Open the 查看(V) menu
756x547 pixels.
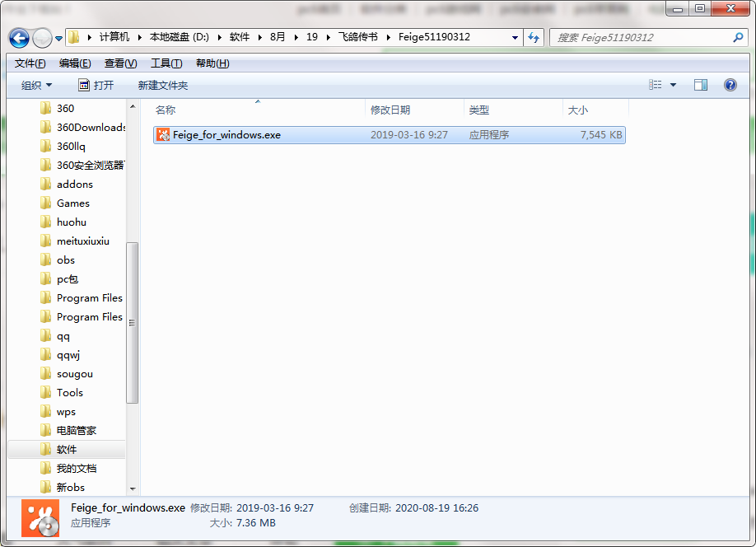point(120,63)
